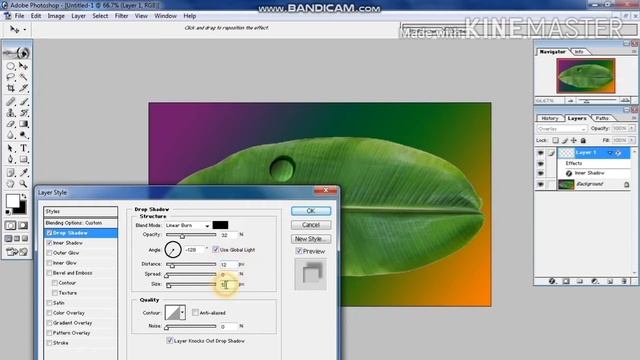
Task: Click the Jump to ImageReady icon
Action: [17, 252]
